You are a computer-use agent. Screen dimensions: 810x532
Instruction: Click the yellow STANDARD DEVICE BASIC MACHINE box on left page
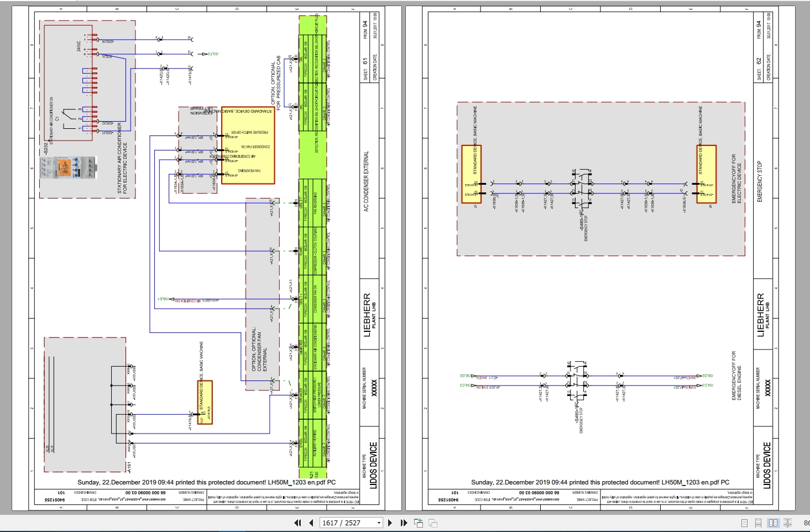tap(248, 145)
